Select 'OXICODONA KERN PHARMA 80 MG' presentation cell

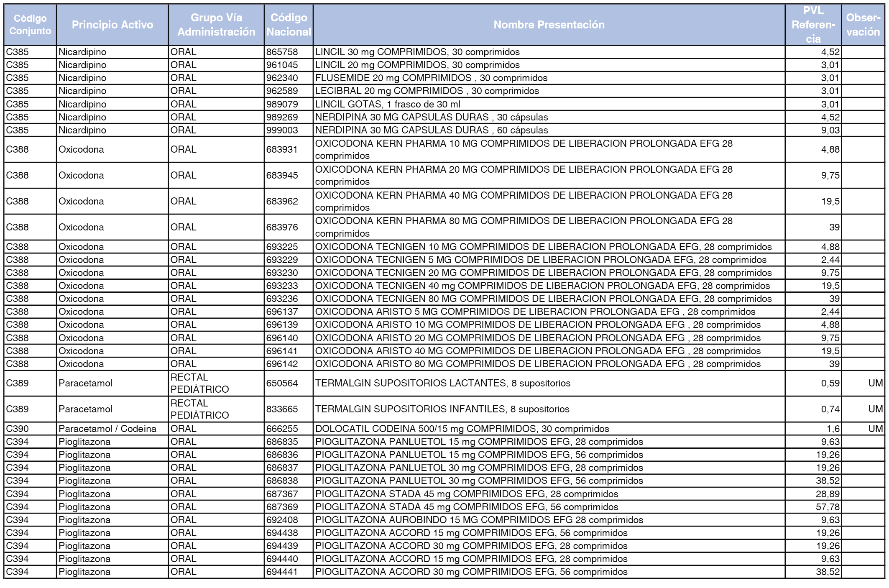pos(549,228)
